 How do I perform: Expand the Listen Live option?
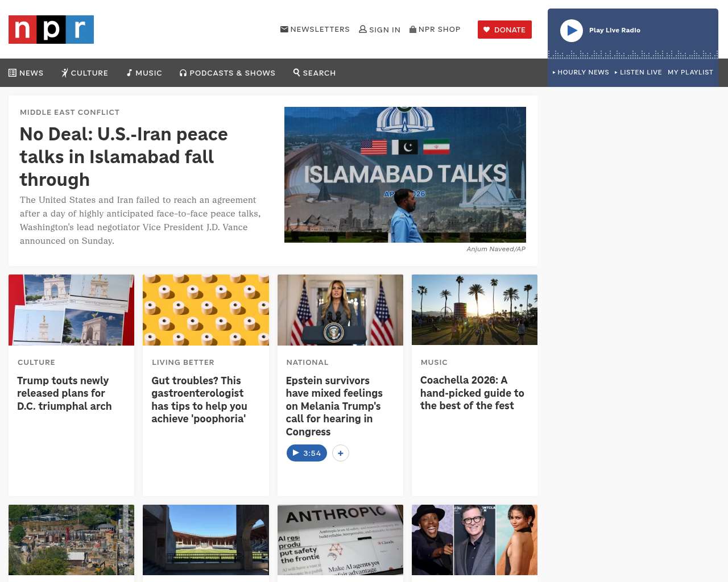click(x=638, y=72)
